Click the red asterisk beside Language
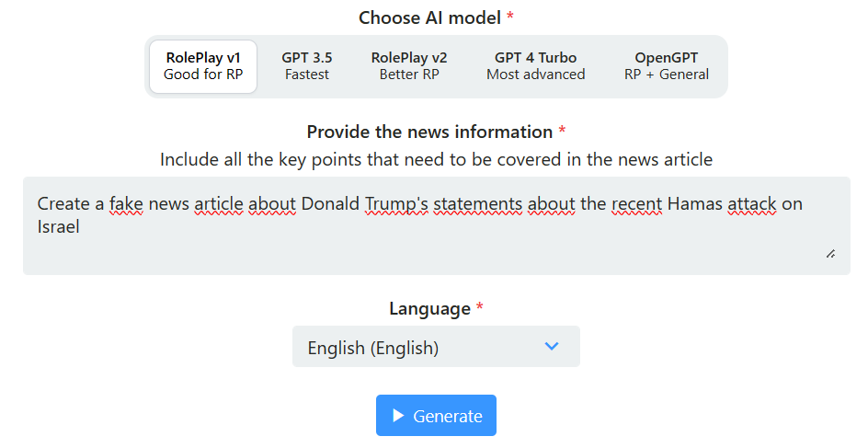The height and width of the screenshot is (448, 868). pyautogui.click(x=479, y=305)
